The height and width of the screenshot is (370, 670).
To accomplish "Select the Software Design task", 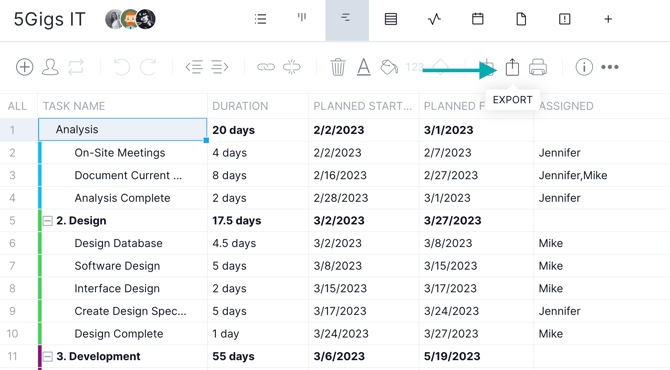I will [x=117, y=266].
